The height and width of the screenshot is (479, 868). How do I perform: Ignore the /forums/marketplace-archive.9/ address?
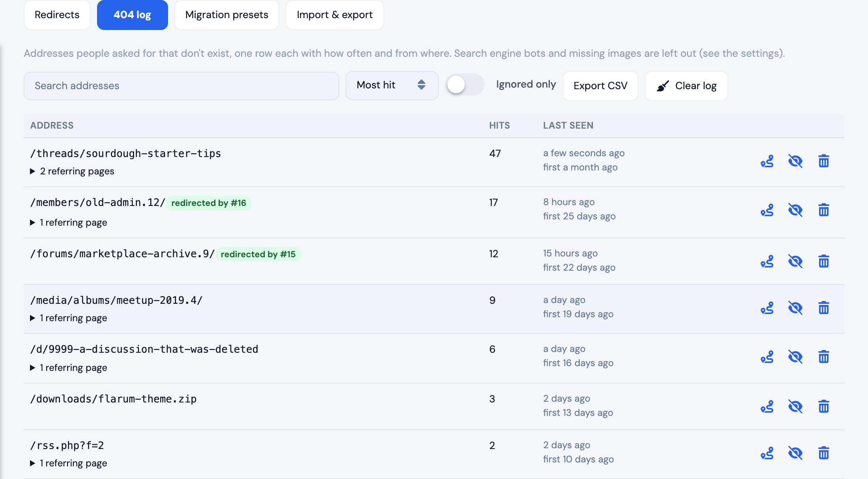tap(795, 262)
